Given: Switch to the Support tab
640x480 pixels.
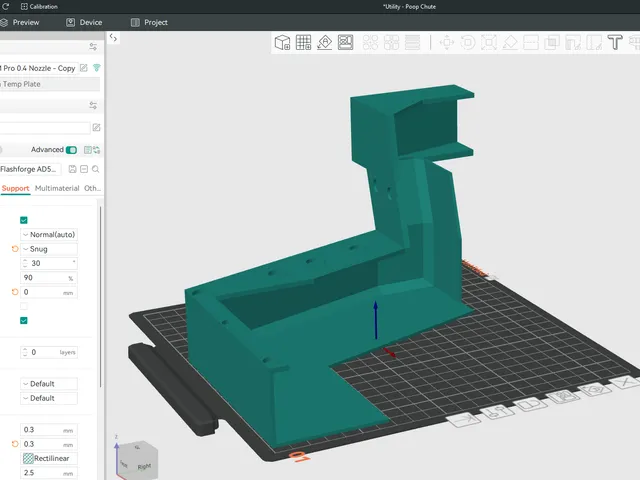Looking at the screenshot, I should [16, 188].
